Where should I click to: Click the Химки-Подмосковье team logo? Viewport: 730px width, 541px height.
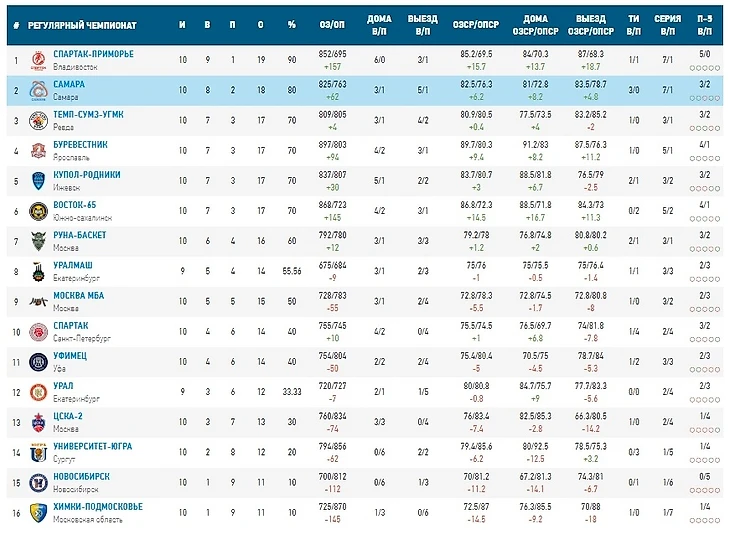point(38,512)
